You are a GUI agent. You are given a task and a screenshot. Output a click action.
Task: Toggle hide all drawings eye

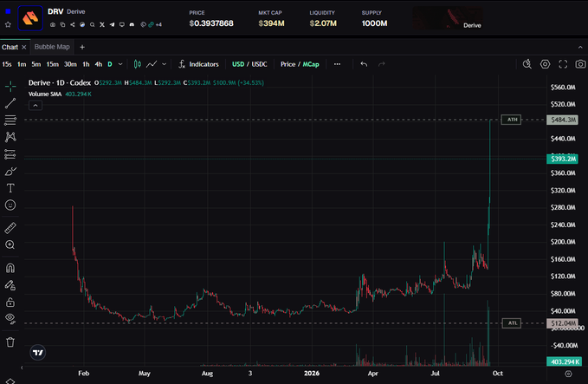(10, 319)
